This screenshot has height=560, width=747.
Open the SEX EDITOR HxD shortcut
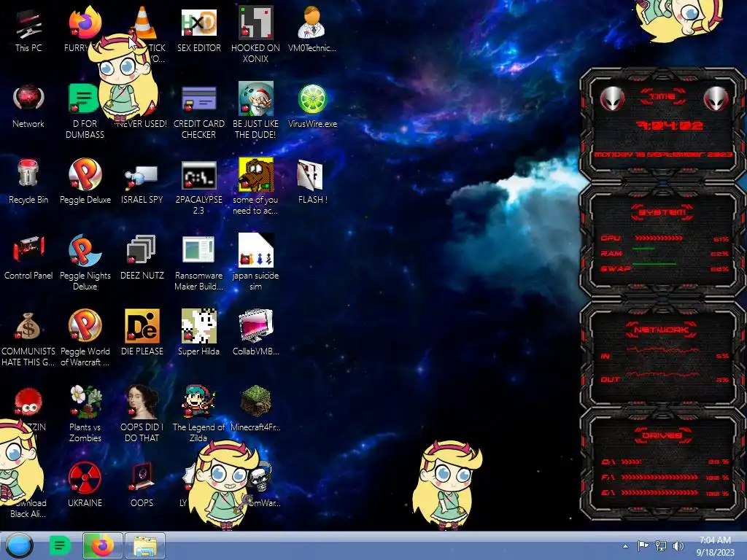point(198,30)
